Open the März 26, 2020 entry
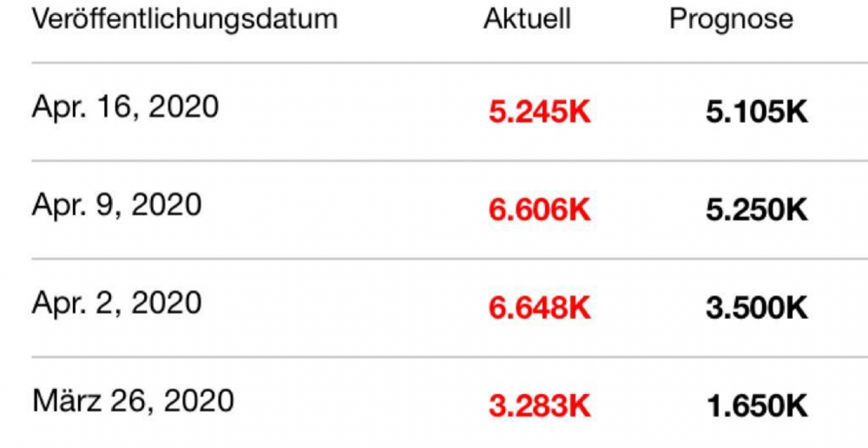 (x=133, y=401)
